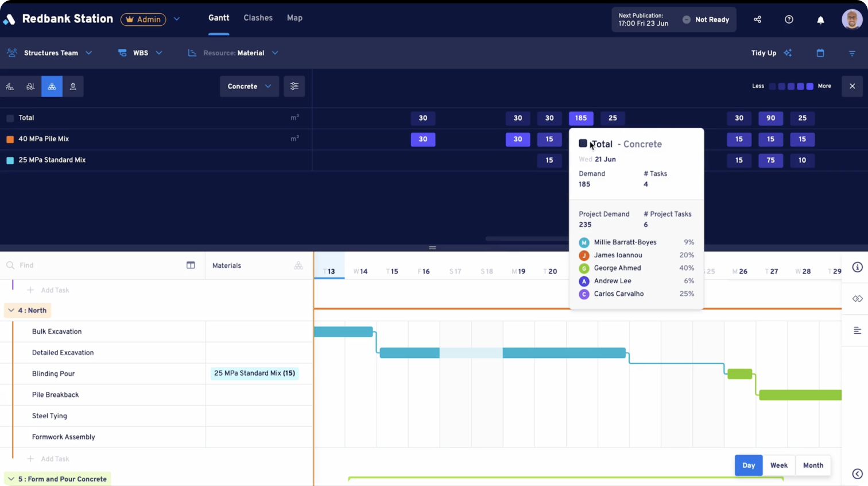Open the help question mark icon

click(x=789, y=20)
